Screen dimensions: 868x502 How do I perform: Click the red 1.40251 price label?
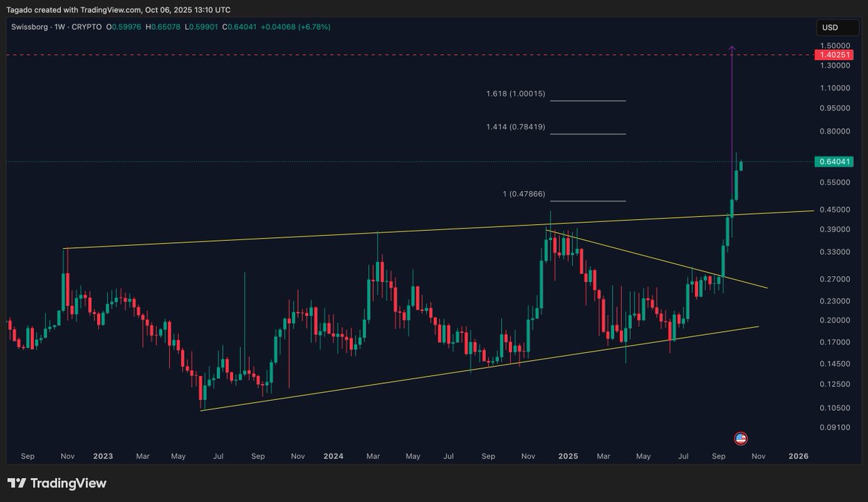coord(833,54)
